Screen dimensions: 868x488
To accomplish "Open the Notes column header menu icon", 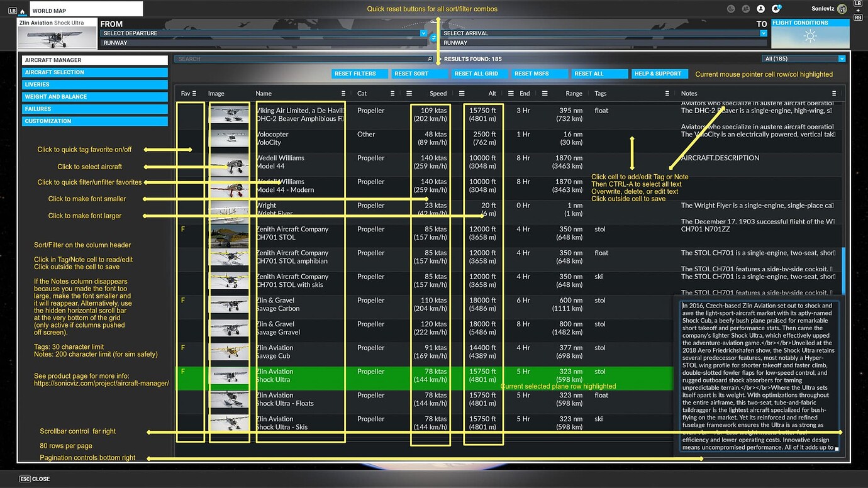I will [x=834, y=93].
